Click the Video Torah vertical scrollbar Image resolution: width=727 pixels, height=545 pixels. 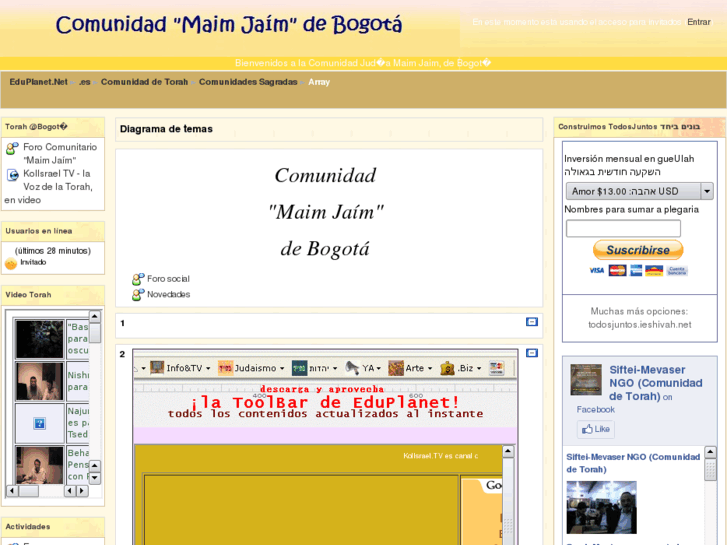click(x=94, y=400)
